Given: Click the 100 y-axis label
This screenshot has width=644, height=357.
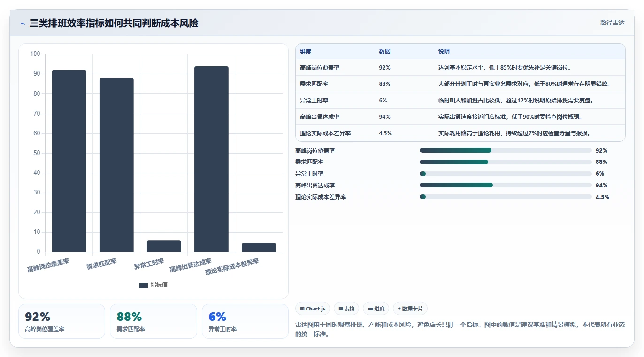Looking at the screenshot, I should point(35,54).
